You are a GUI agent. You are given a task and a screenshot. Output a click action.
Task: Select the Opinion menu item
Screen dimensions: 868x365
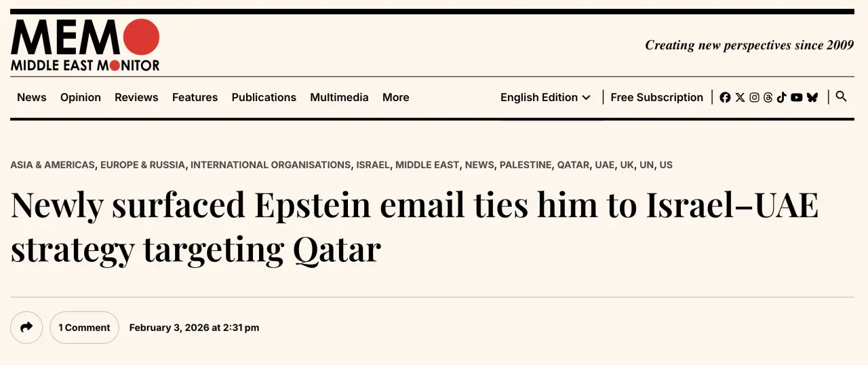click(81, 98)
